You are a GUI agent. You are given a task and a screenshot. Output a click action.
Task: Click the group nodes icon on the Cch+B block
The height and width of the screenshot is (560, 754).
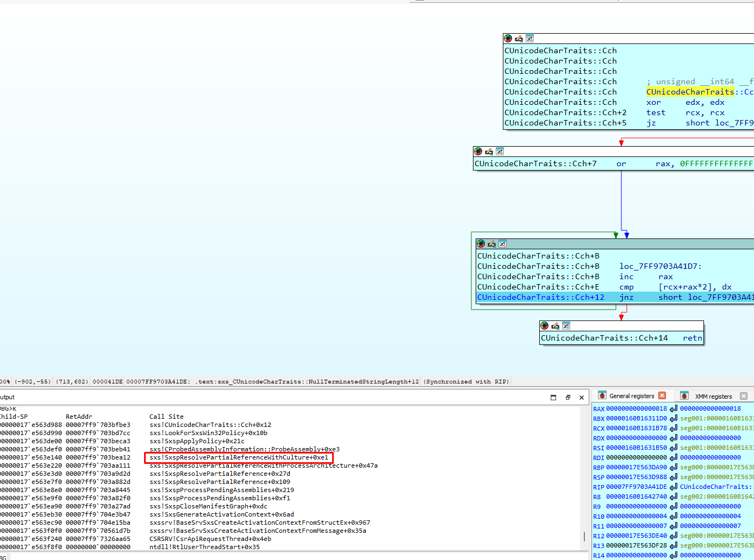click(502, 244)
